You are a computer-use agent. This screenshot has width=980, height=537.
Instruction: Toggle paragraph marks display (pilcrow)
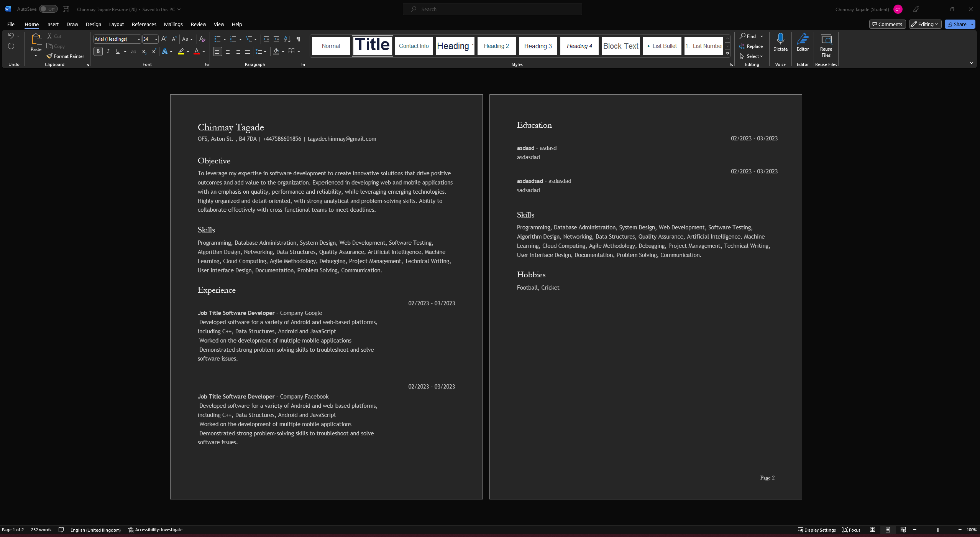pyautogui.click(x=298, y=39)
